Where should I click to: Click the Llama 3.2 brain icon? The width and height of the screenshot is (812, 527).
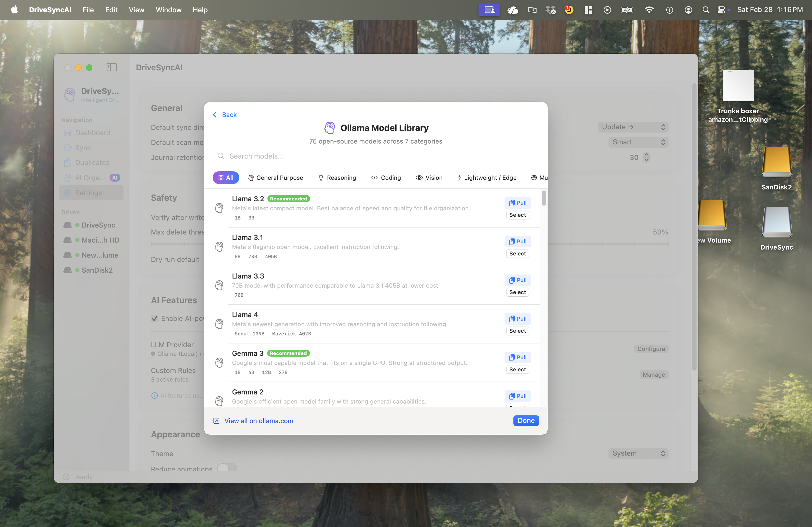219,208
